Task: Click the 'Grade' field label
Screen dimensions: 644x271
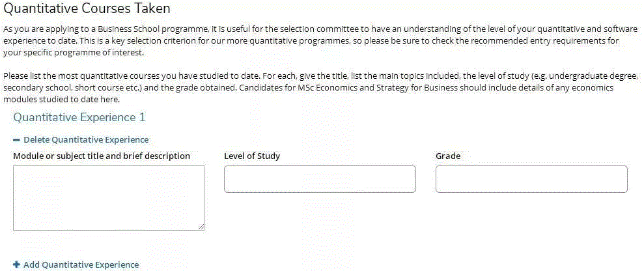Action: pyautogui.click(x=448, y=156)
